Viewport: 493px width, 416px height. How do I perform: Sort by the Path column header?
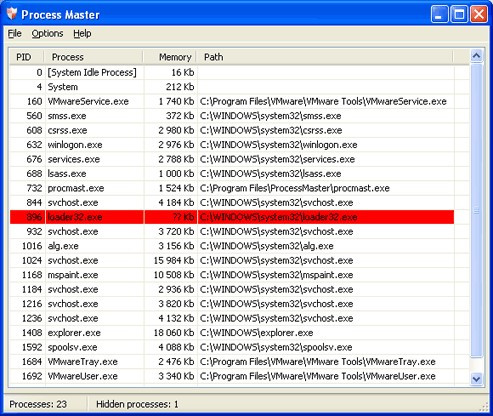click(325, 57)
